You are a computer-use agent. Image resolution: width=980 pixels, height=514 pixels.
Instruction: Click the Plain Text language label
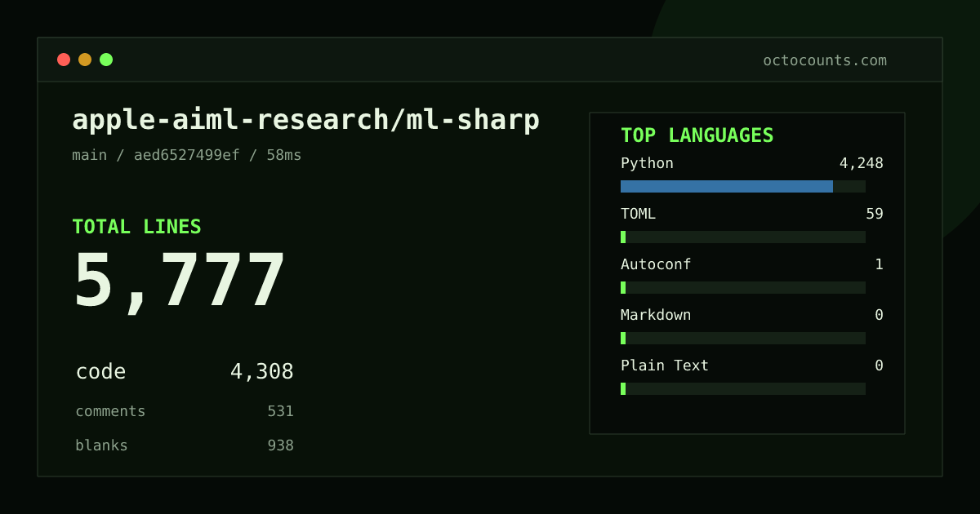tap(665, 366)
